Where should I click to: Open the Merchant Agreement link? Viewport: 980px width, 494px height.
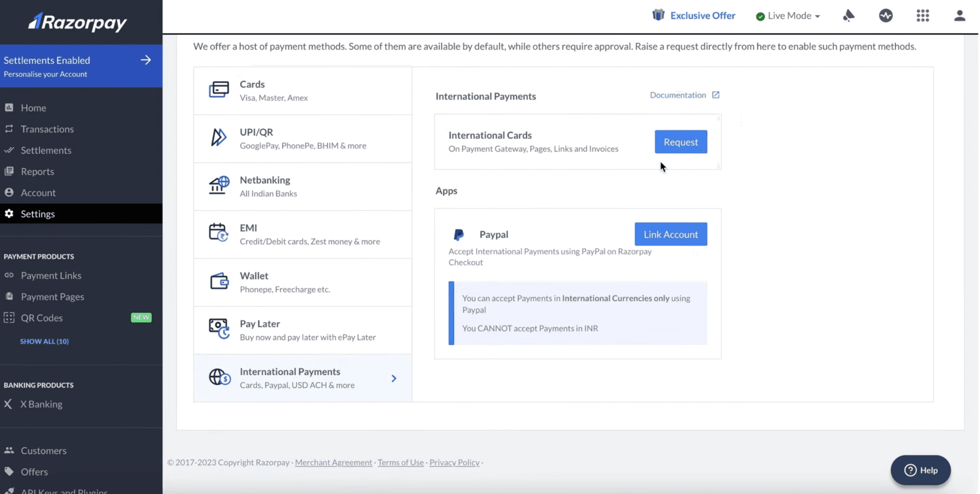tap(333, 462)
